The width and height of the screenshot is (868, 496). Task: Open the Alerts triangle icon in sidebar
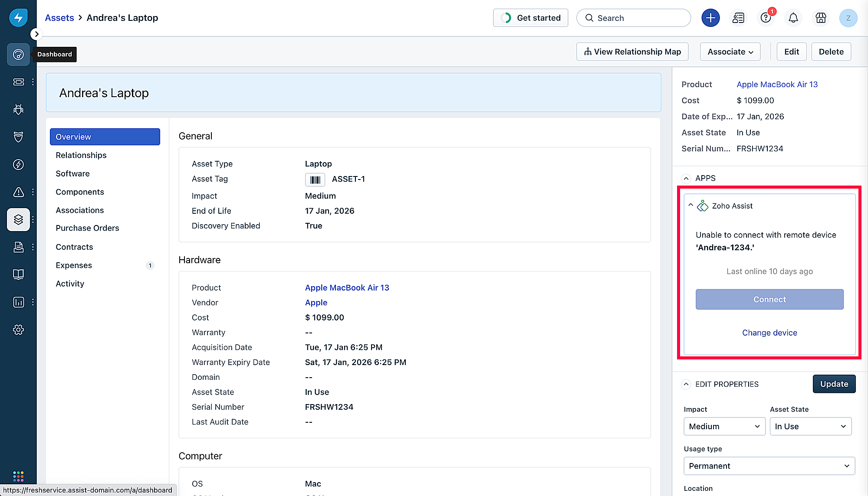pyautogui.click(x=18, y=192)
